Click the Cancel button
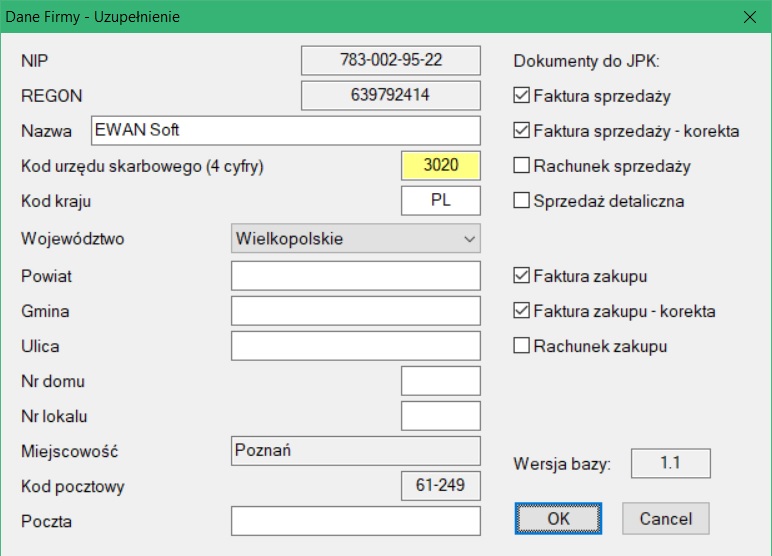The image size is (772, 556). tap(666, 519)
